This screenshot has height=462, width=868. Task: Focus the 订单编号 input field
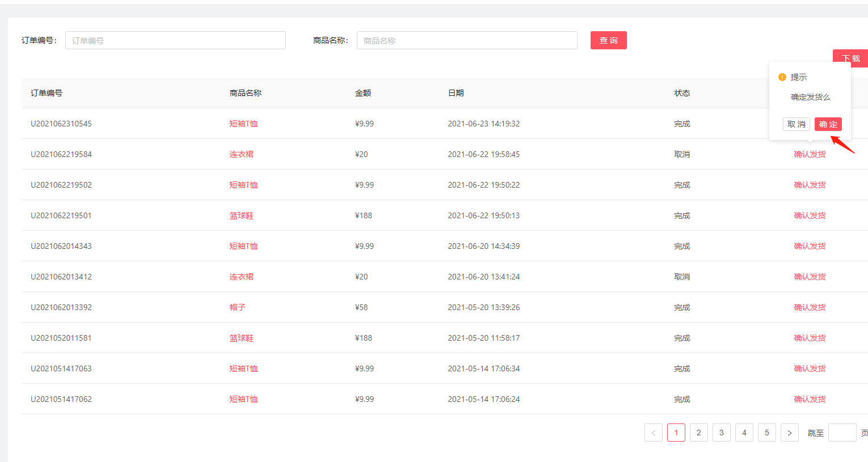point(175,40)
